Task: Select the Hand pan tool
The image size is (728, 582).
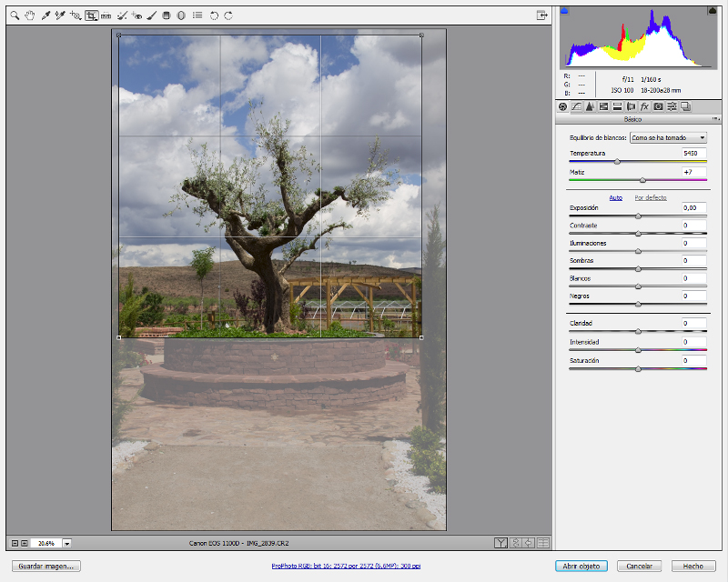Action: [30, 15]
